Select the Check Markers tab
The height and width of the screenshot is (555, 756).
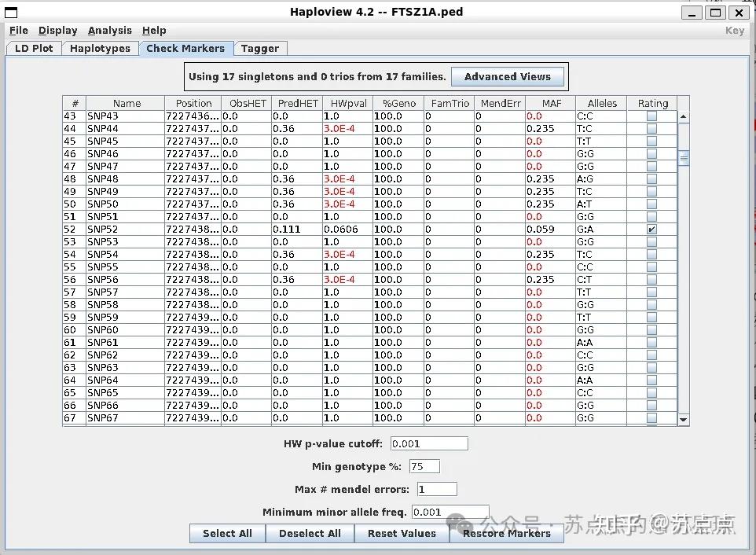185,48
